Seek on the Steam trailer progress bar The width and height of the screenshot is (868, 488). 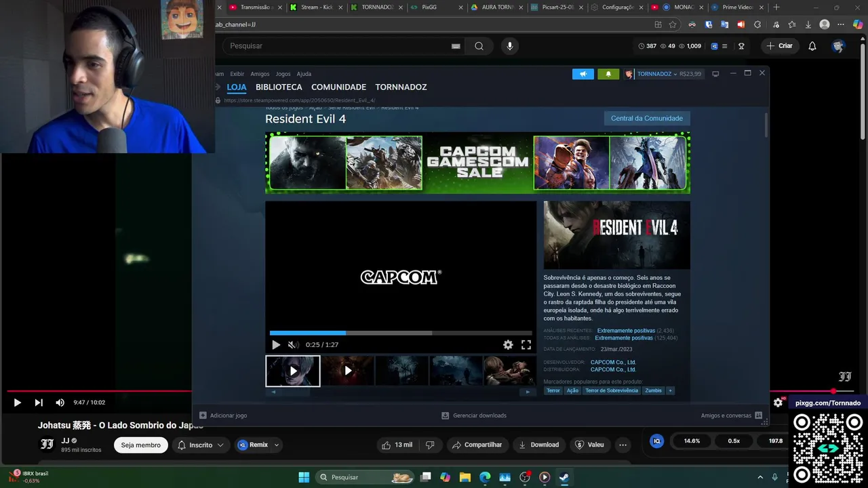tap(400, 333)
